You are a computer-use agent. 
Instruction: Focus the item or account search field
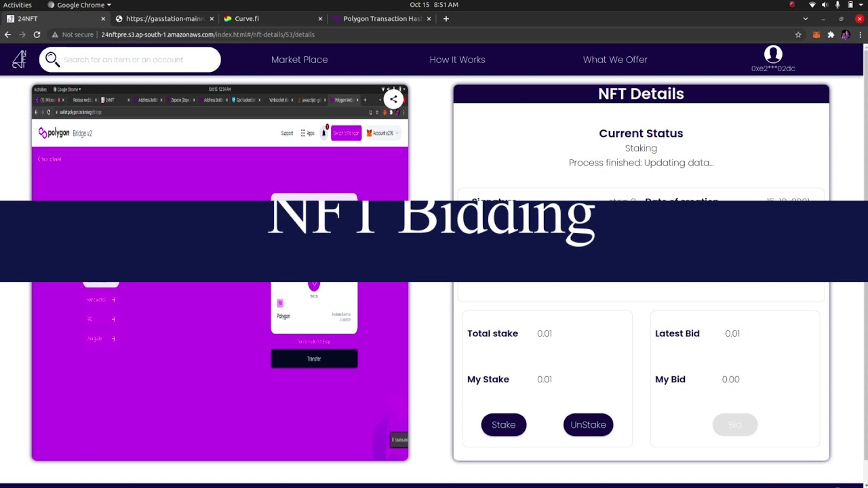pyautogui.click(x=130, y=60)
